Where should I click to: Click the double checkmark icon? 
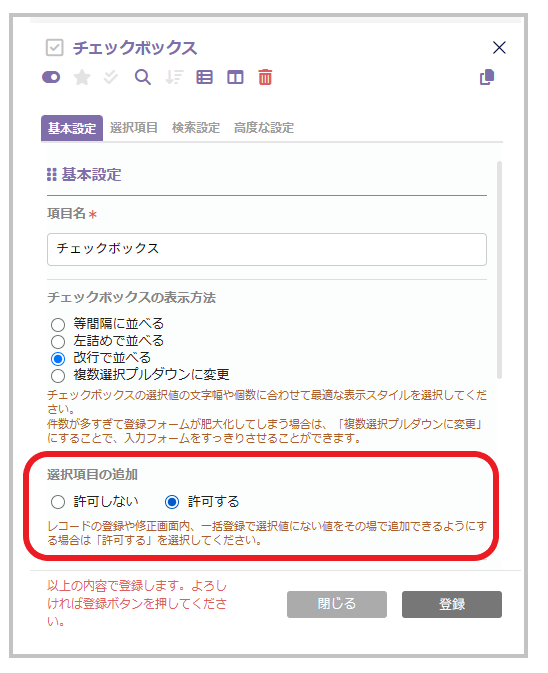click(111, 77)
